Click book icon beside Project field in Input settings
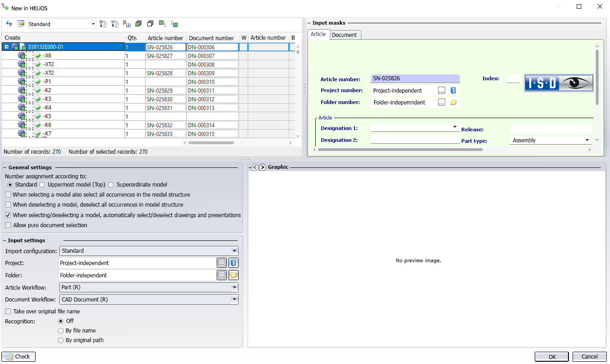The width and height of the screenshot is (610, 364). click(x=234, y=263)
